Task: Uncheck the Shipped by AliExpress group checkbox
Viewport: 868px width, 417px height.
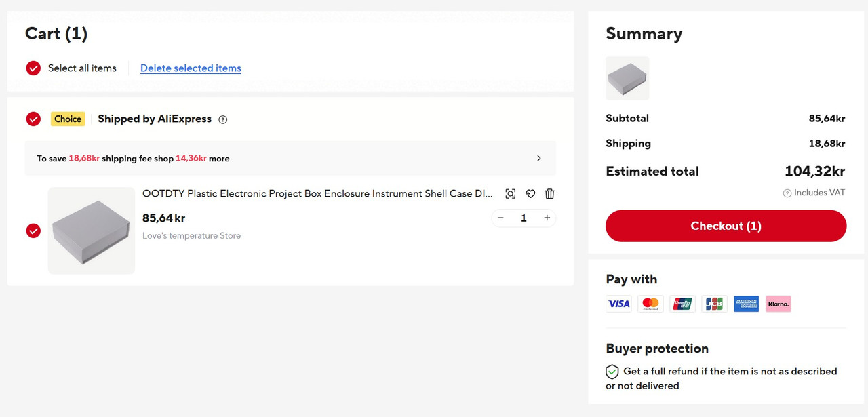Action: coord(33,119)
